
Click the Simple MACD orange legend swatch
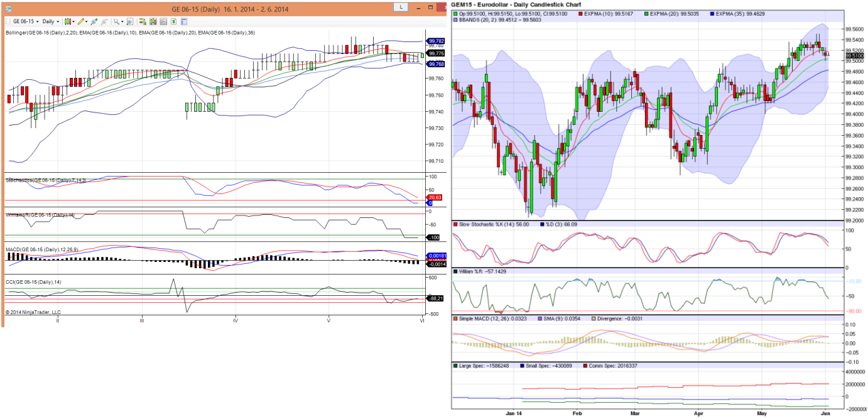454,318
